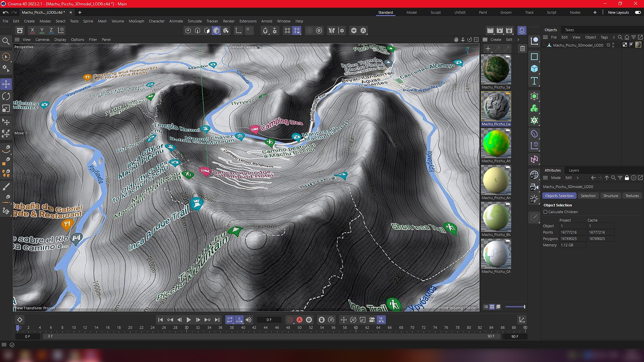Screen dimensions: 644x362
Task: Open the MoGraph menu
Action: coord(137,21)
